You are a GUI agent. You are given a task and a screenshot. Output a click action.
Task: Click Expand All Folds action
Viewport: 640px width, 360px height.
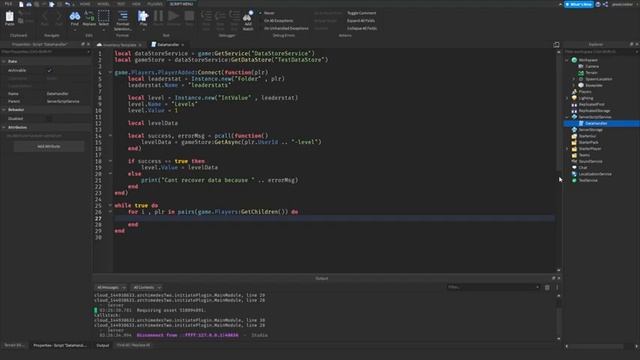(x=361, y=20)
